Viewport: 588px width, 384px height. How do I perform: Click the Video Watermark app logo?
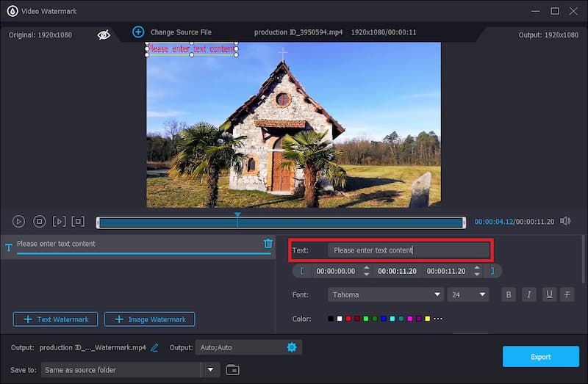point(12,11)
